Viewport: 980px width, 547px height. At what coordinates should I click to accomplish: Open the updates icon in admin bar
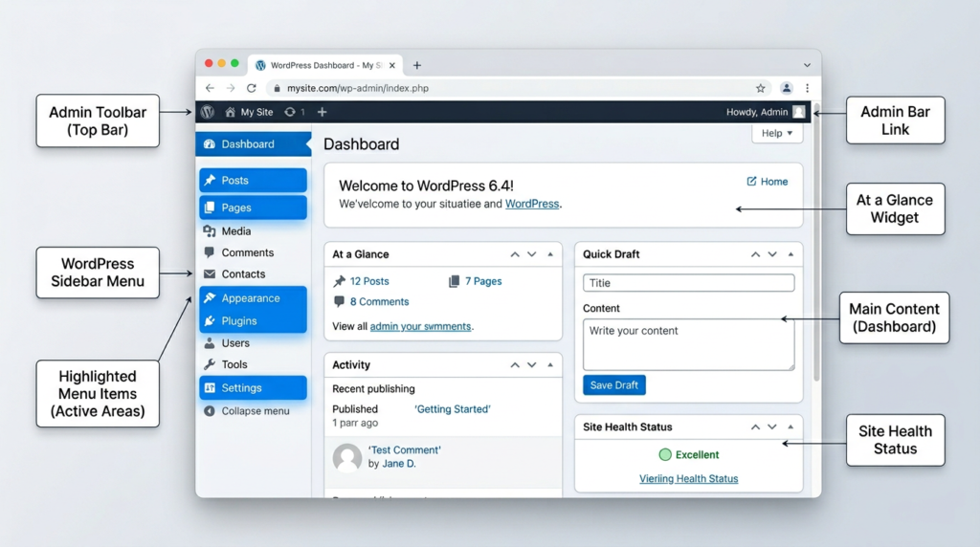pos(289,112)
